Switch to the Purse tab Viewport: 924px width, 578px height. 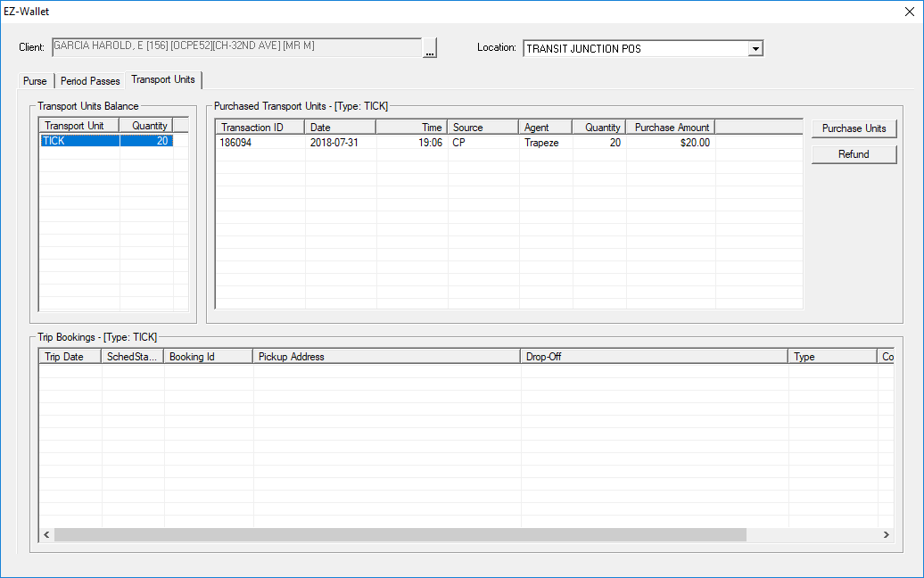point(35,80)
